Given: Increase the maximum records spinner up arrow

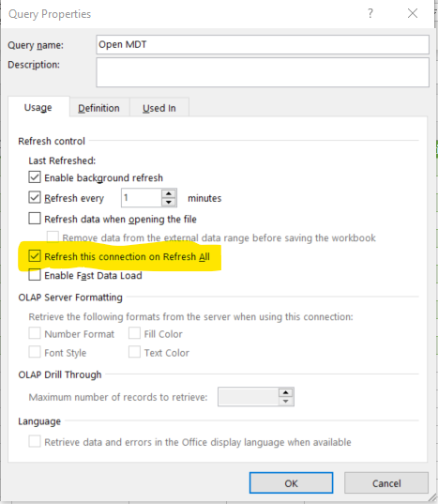Looking at the screenshot, I should point(285,392).
